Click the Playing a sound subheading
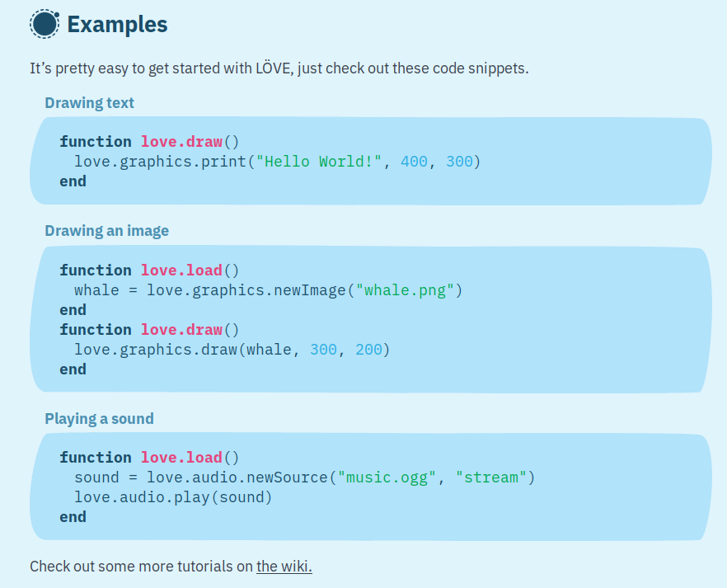This screenshot has width=727, height=588. 99,419
